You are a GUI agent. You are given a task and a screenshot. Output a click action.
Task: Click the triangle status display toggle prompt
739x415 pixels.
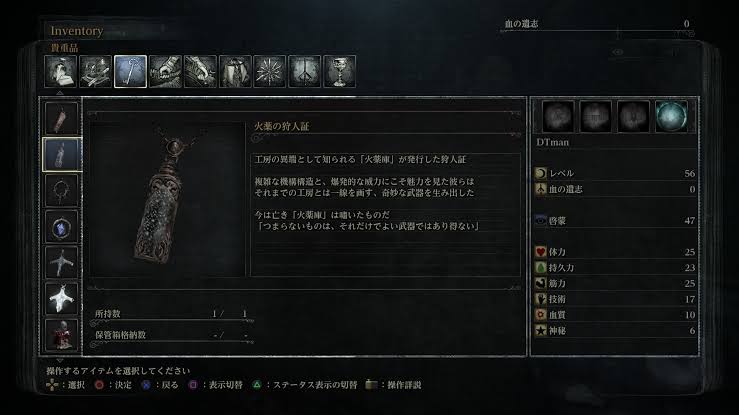[304, 385]
